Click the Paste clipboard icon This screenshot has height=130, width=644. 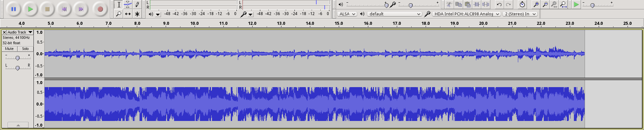468,4
